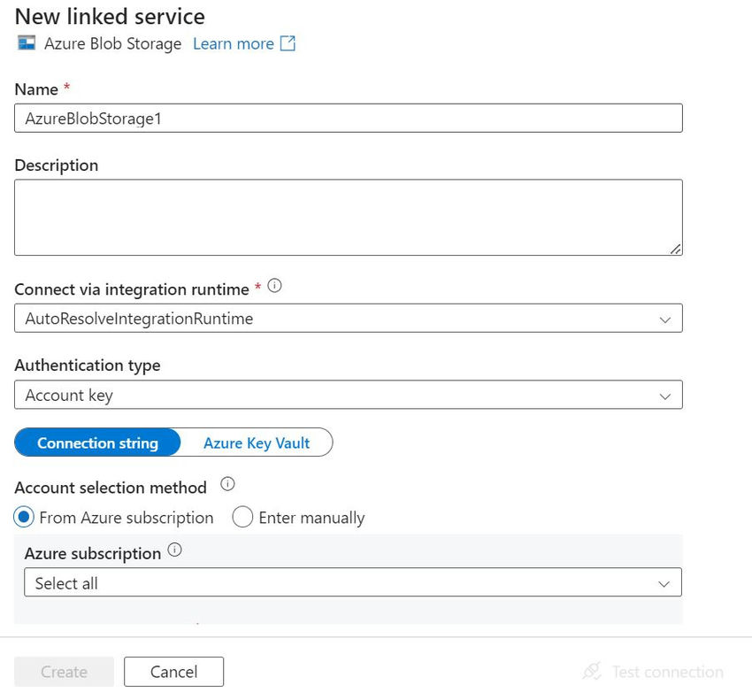
Task: Switch to the Connection string tab
Action: 97,442
